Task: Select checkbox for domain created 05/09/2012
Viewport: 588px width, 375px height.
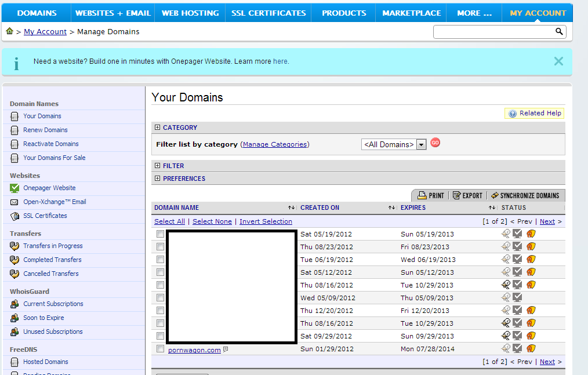Action: pyautogui.click(x=161, y=298)
